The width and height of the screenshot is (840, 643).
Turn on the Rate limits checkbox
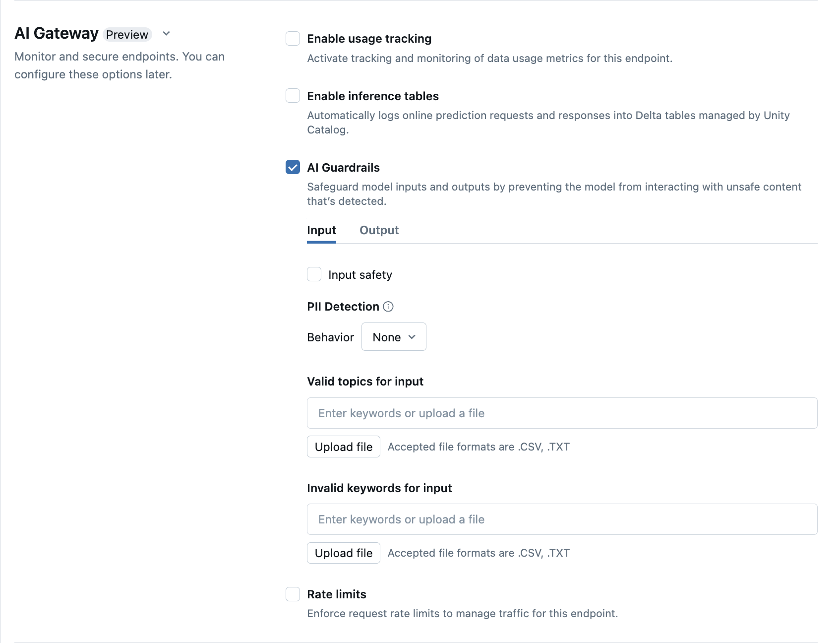click(x=293, y=594)
